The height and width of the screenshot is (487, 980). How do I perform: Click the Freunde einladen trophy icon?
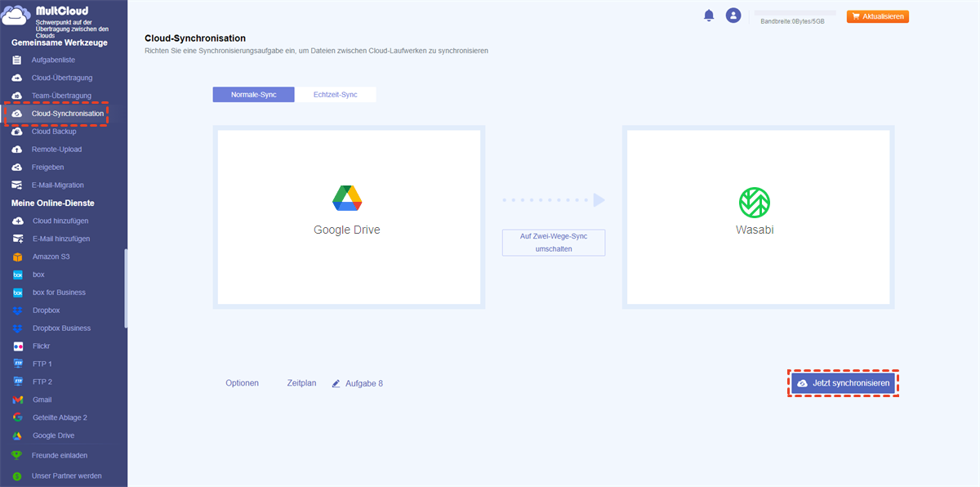(x=16, y=455)
